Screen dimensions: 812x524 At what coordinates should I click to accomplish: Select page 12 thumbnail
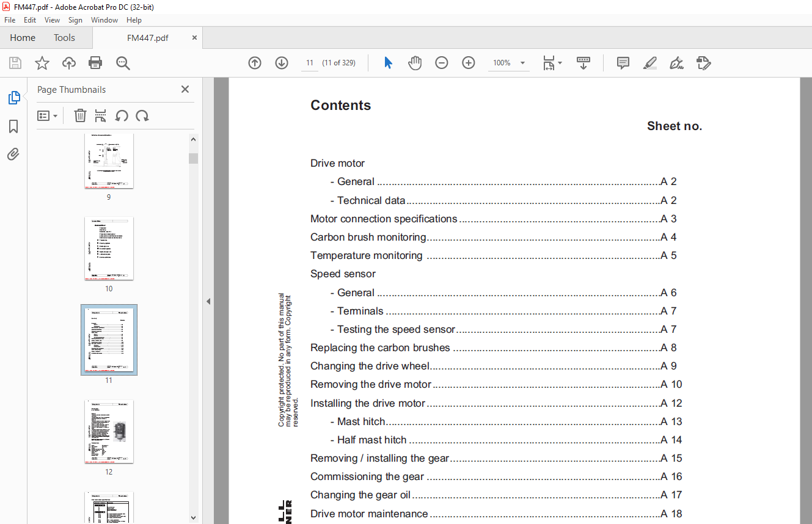pos(109,432)
